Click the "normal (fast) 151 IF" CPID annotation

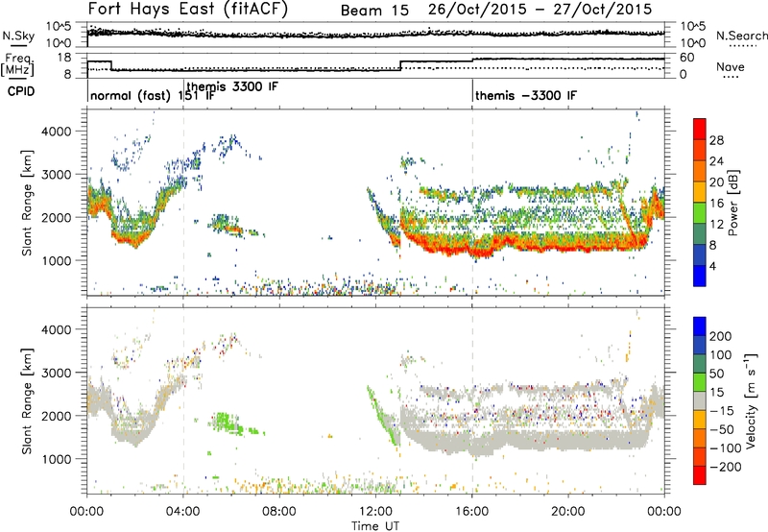[153, 95]
